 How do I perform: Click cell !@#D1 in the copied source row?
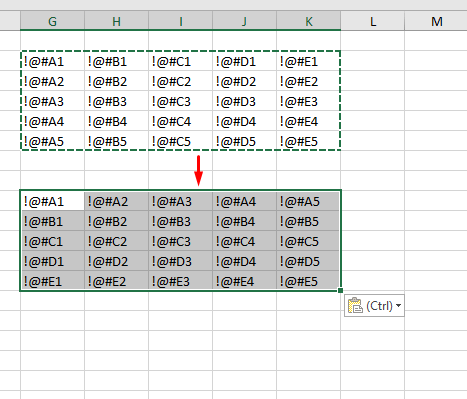(244, 61)
